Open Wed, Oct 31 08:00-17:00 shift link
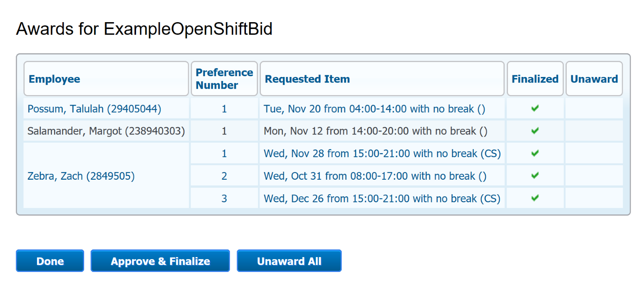Viewport: 644px width, 301px height. click(375, 176)
